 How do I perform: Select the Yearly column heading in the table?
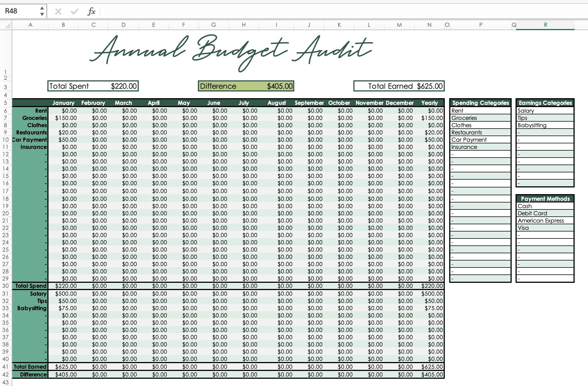pos(430,103)
